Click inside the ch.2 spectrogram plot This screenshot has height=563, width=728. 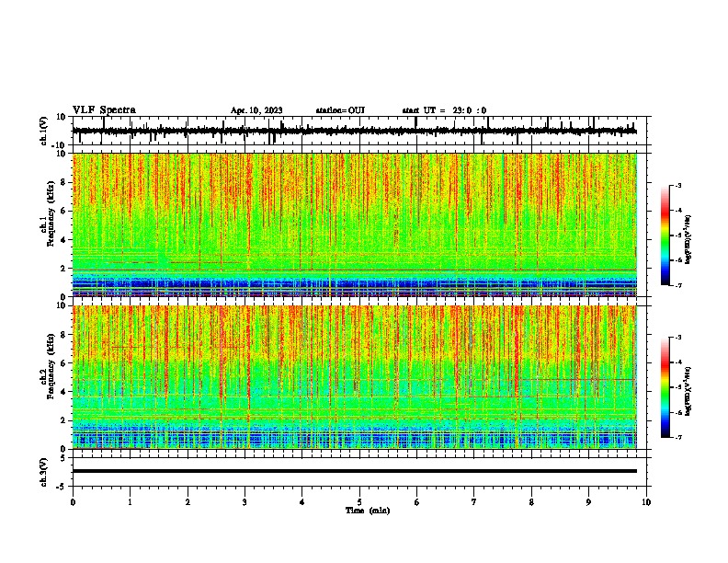tap(354, 377)
